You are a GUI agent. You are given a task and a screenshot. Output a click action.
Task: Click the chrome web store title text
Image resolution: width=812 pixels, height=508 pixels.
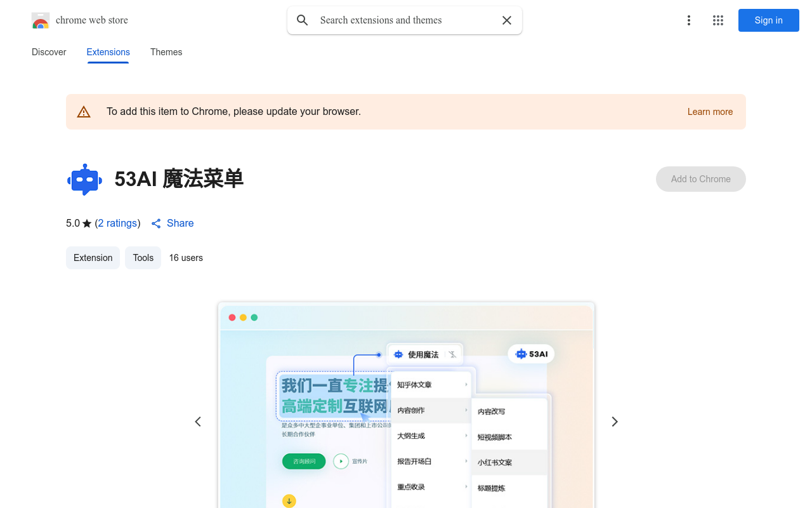92,20
